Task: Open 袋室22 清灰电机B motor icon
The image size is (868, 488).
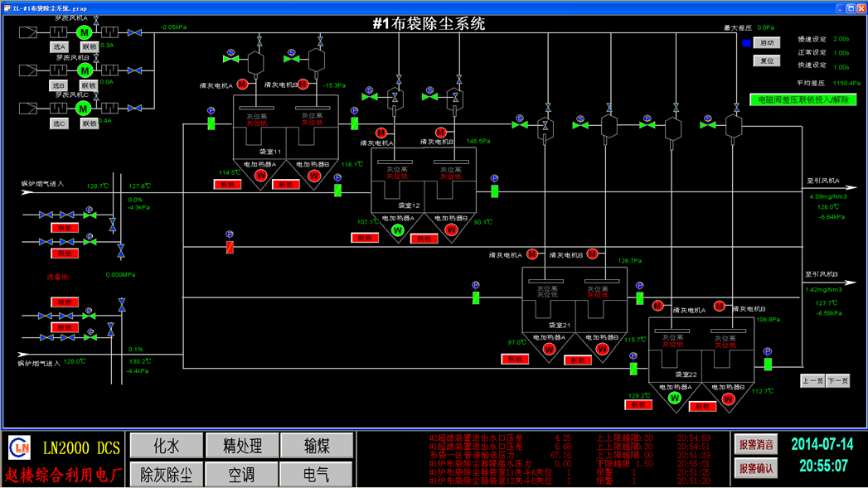Action: [719, 306]
